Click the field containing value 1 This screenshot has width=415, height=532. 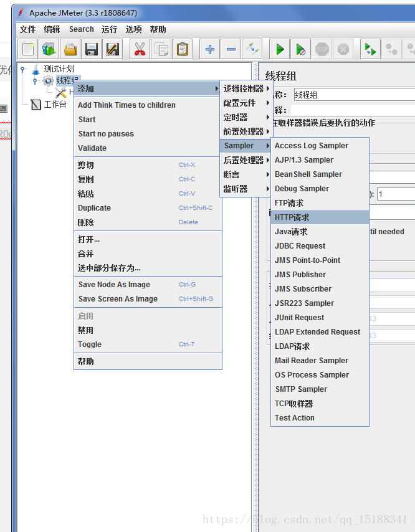point(396,194)
